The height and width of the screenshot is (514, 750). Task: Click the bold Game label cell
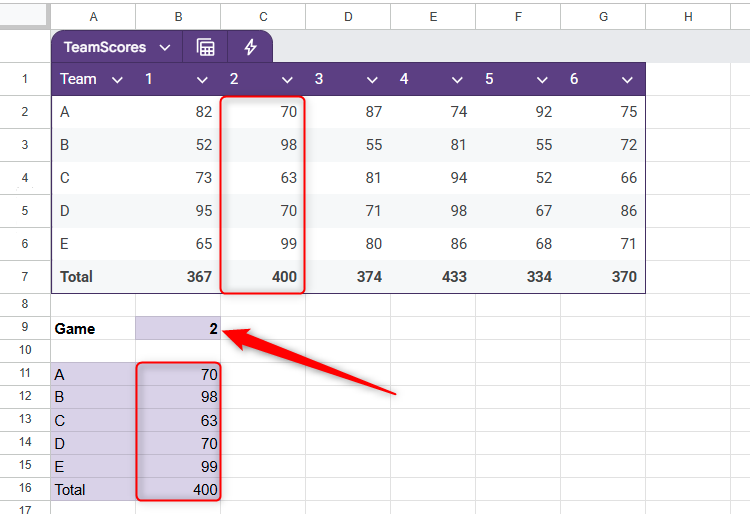coord(93,328)
